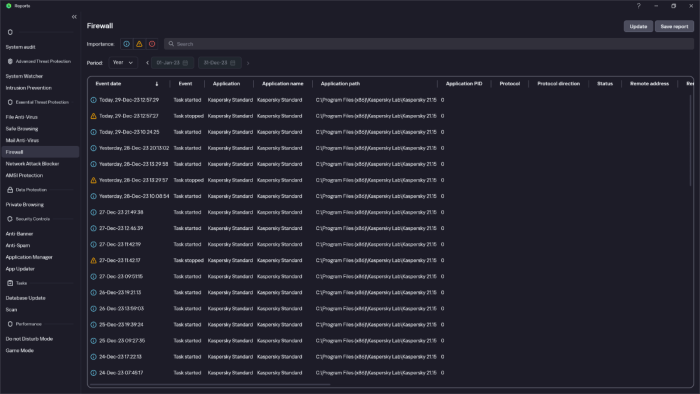
Task: Open Safe Browsing report
Action: click(x=22, y=129)
